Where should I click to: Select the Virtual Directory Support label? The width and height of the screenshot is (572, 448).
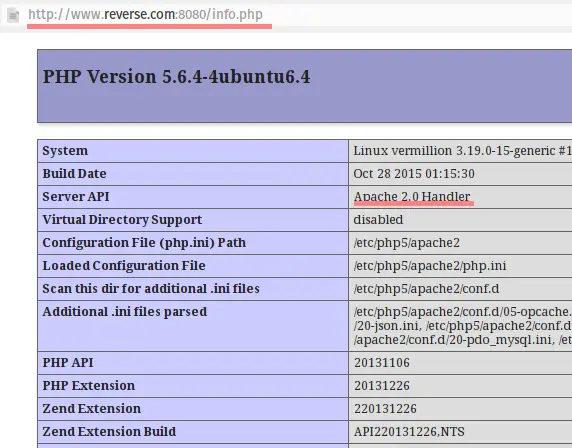coord(122,220)
